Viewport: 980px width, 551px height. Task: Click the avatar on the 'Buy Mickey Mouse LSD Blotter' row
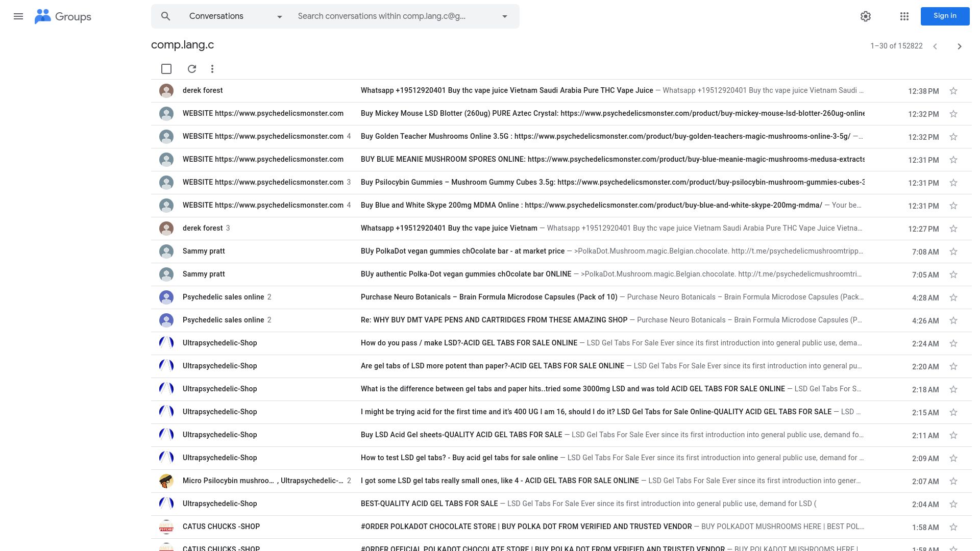click(x=166, y=114)
